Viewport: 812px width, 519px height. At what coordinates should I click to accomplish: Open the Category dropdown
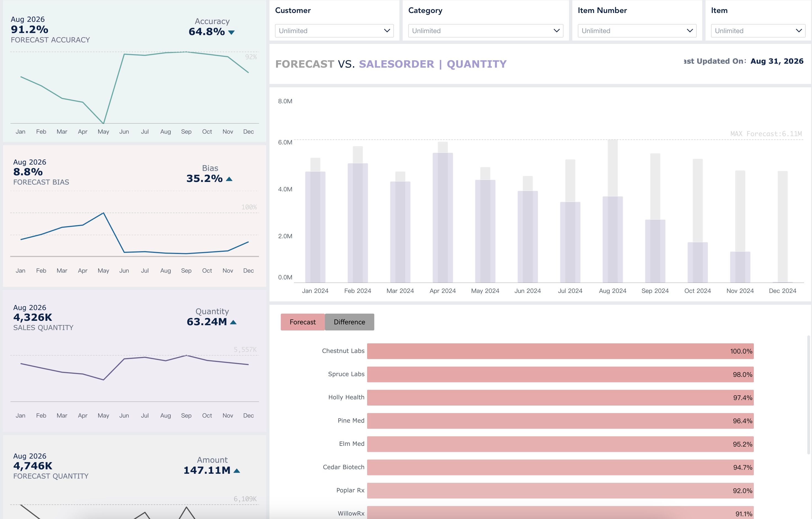[x=486, y=31]
